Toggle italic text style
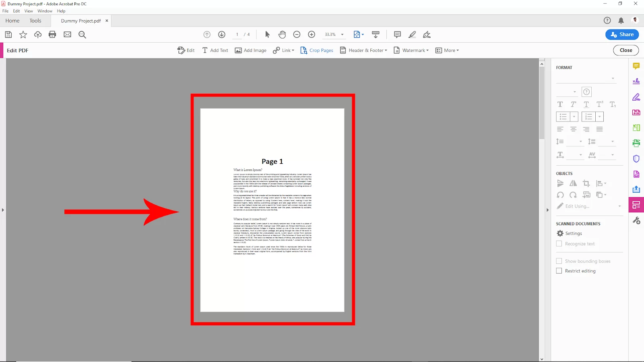The image size is (644, 362). [x=573, y=105]
